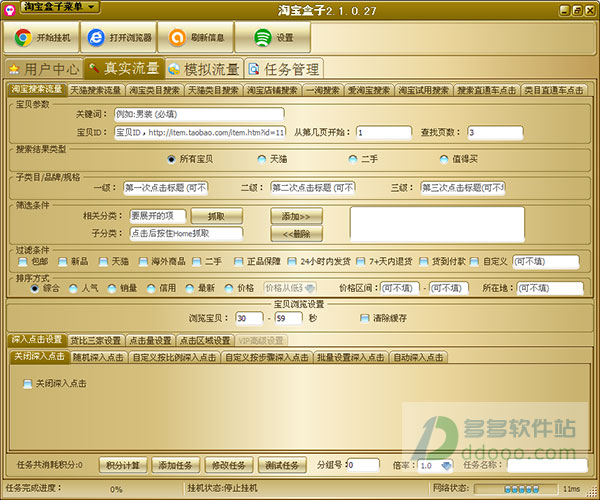
Task: Switch to the 货比三家设置 tab
Action: (x=96, y=340)
